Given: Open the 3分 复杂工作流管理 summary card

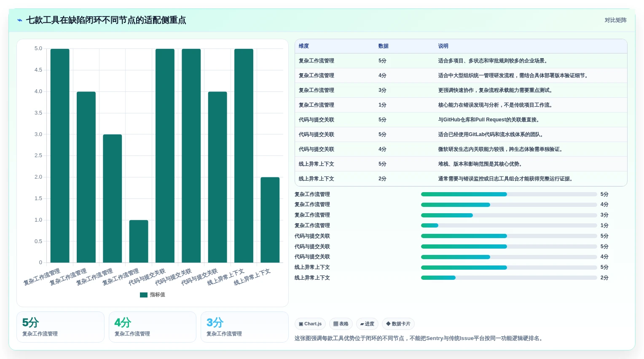Looking at the screenshot, I should click(244, 327).
